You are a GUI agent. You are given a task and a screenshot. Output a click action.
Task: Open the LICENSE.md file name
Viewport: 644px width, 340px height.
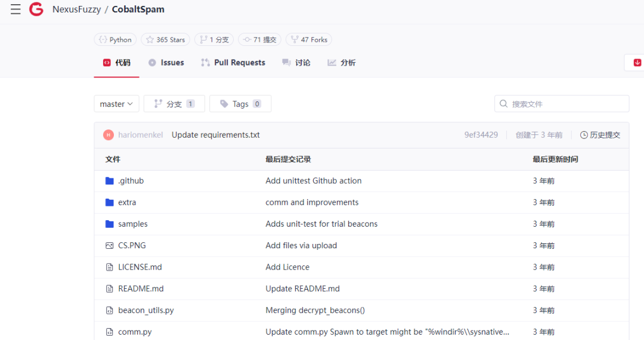140,267
